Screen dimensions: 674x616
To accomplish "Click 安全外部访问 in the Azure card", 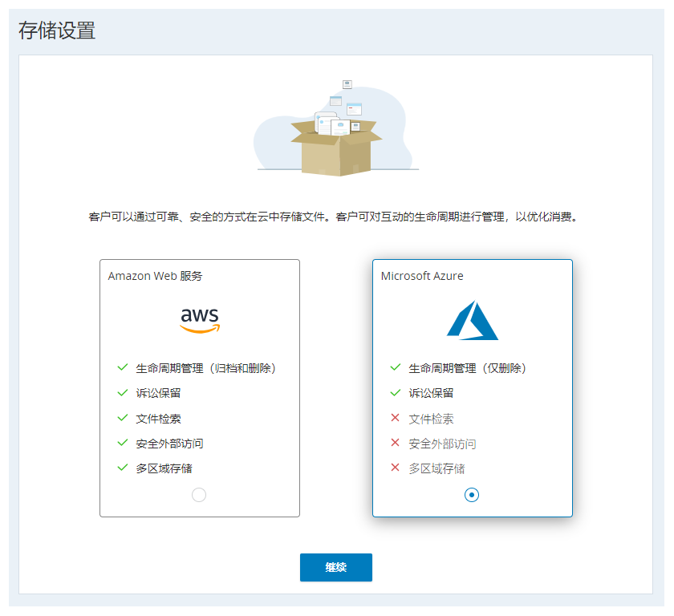I will coord(442,444).
